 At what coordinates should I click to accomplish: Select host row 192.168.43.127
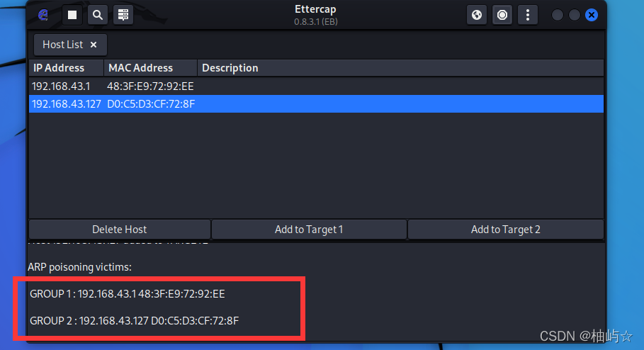point(316,104)
